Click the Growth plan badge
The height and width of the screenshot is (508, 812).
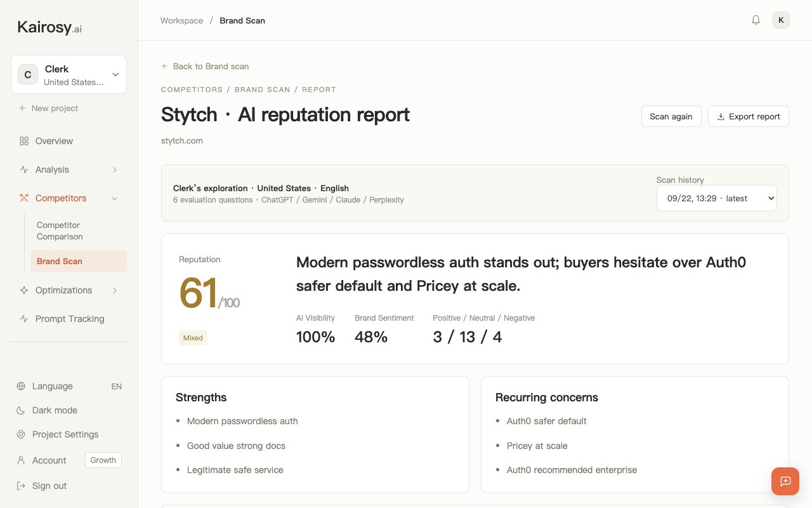pyautogui.click(x=103, y=460)
